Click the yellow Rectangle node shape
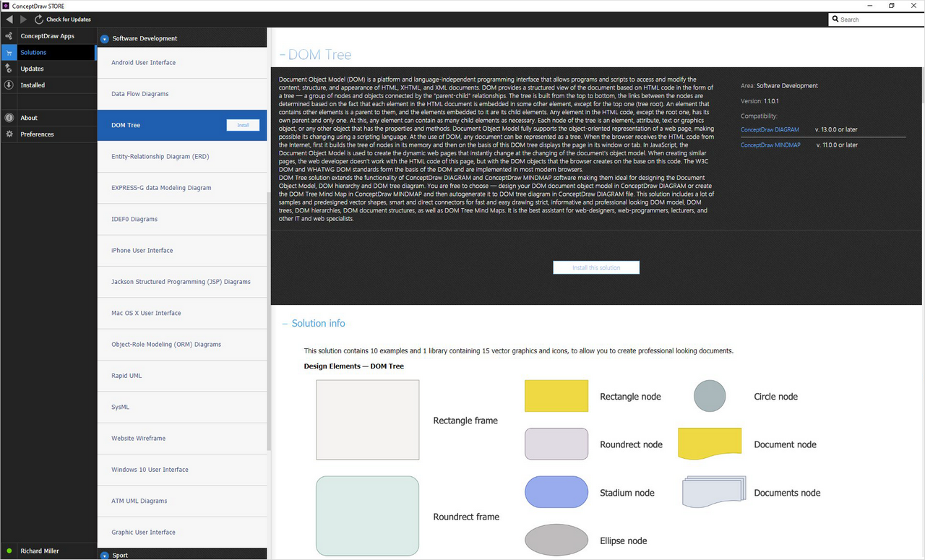 pos(556,396)
